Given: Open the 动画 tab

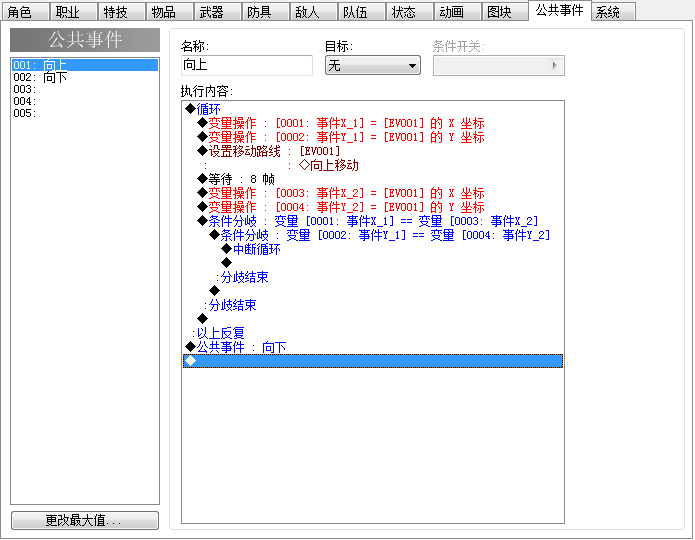Looking at the screenshot, I should pos(456,12).
